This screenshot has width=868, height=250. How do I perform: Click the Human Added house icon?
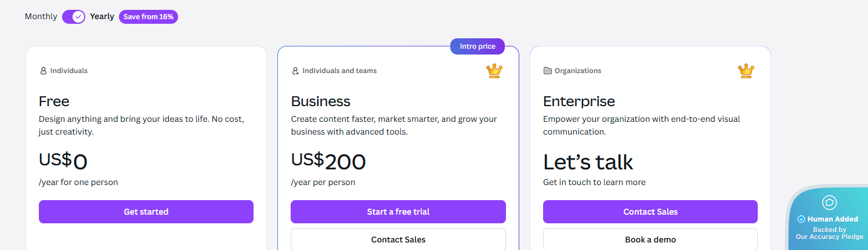point(830,202)
